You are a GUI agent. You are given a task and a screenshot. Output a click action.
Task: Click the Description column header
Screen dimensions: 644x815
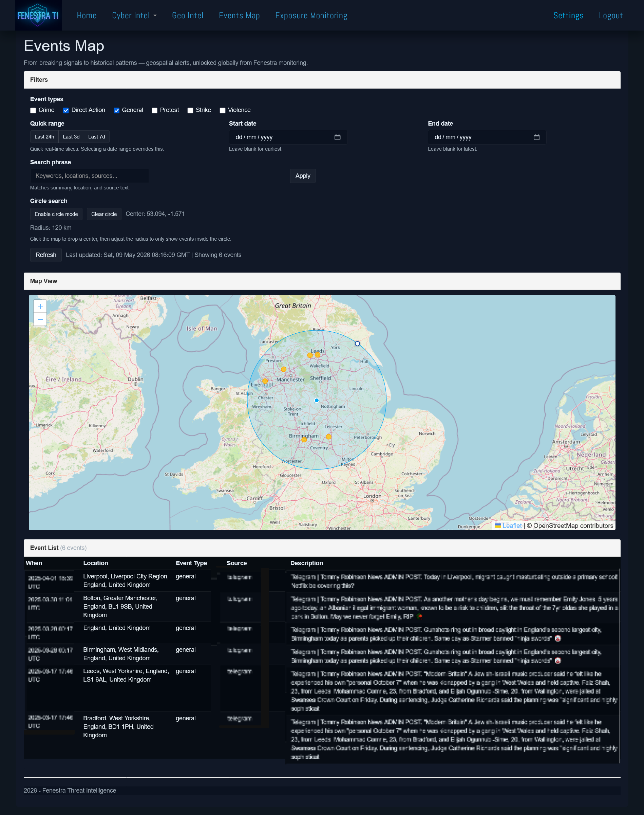click(306, 563)
